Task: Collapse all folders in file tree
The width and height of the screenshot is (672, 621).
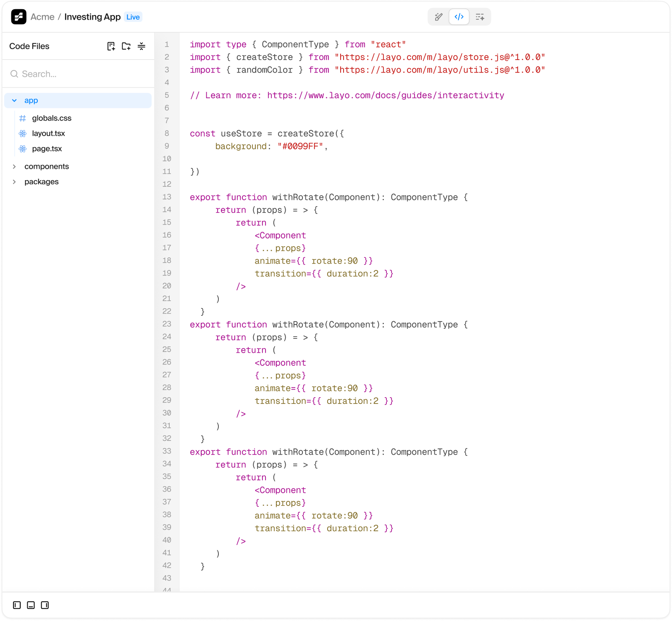Action: 142,46
